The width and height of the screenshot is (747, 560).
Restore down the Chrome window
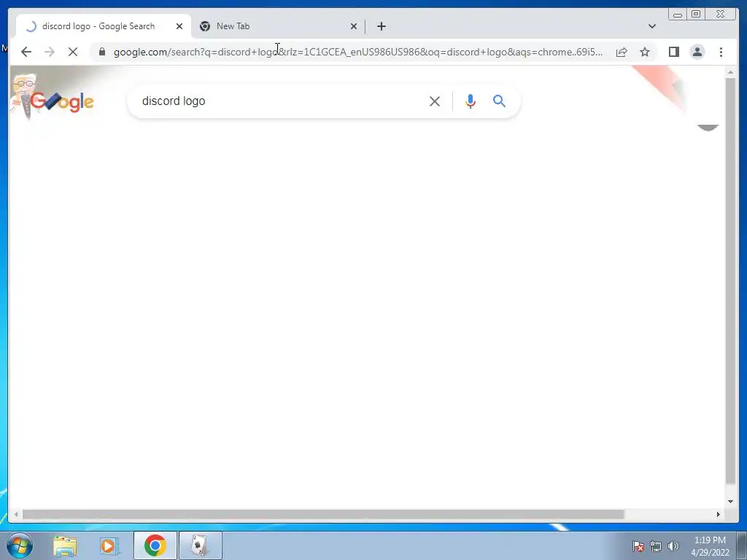tap(696, 15)
